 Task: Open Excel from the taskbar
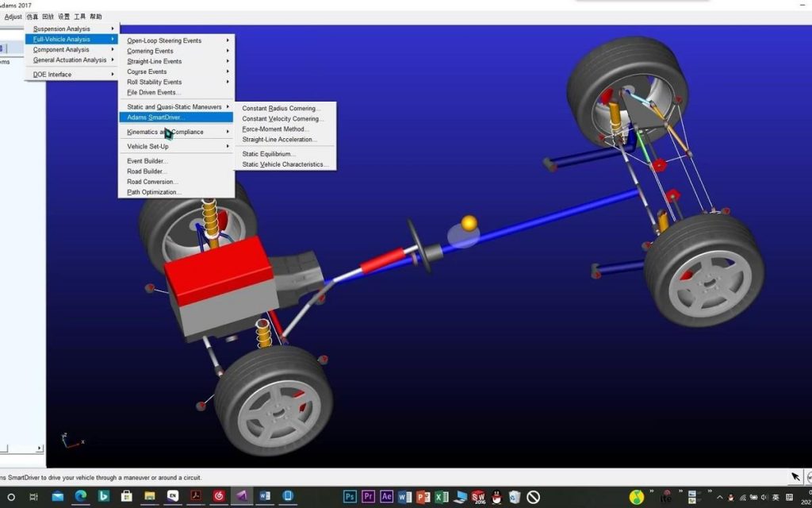(442, 497)
